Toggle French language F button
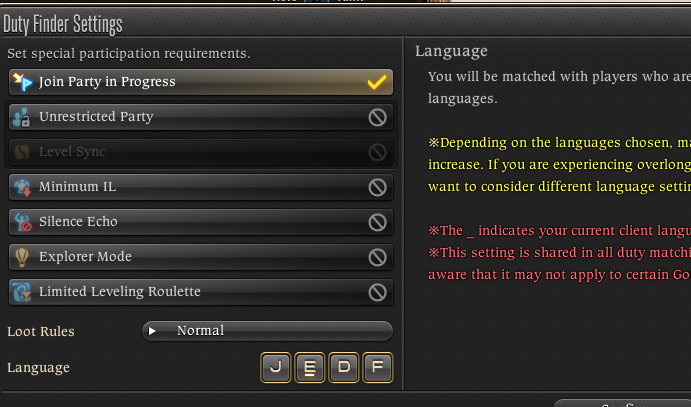Image resolution: width=691 pixels, height=407 pixels. 378,367
